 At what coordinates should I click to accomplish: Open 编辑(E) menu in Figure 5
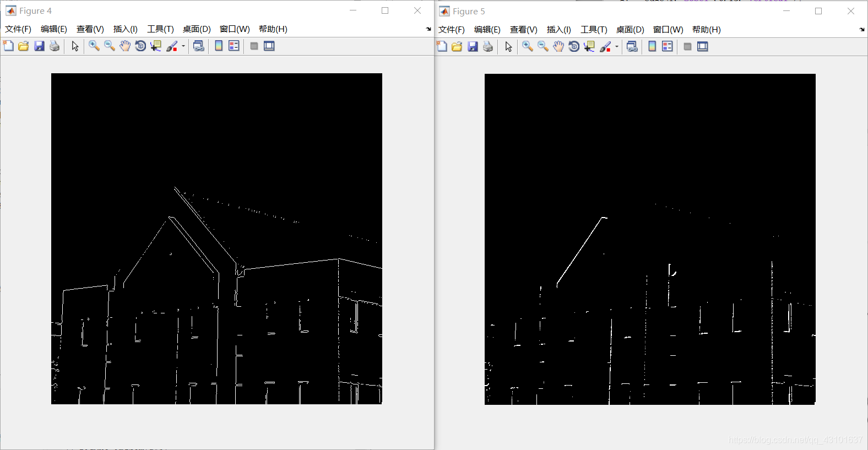coord(487,30)
